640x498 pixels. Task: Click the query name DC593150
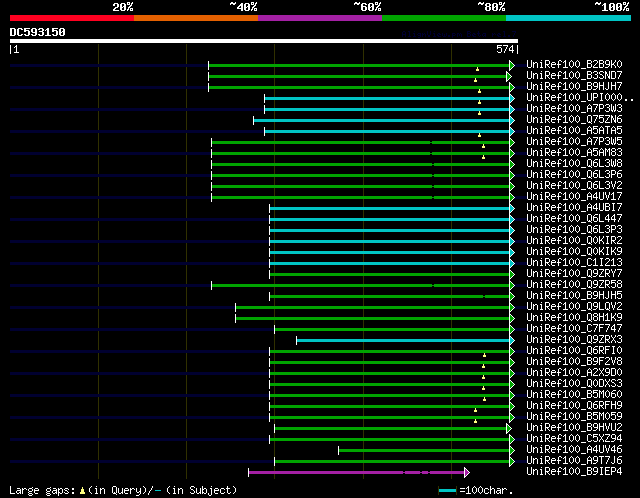[x=38, y=32]
